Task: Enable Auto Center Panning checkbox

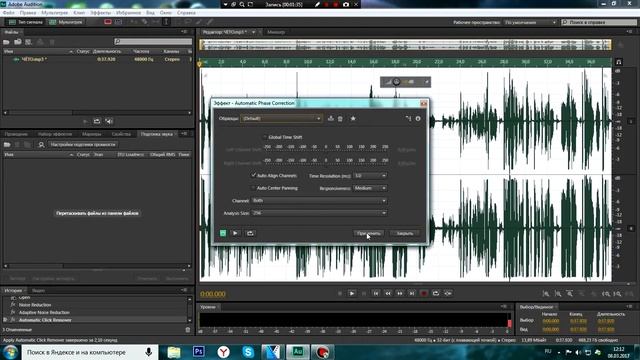Action: point(253,188)
